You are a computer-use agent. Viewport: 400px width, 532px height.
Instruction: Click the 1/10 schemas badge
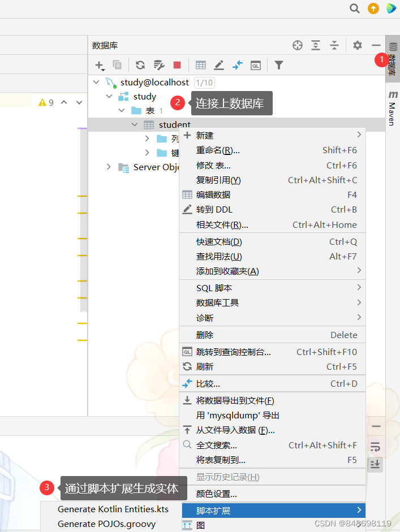[x=204, y=83]
